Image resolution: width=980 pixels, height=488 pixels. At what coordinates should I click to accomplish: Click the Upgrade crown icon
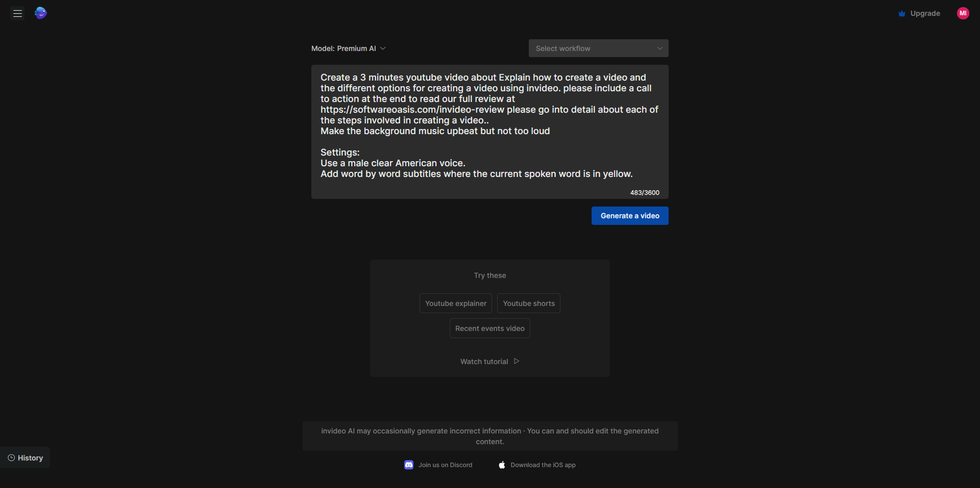point(901,14)
